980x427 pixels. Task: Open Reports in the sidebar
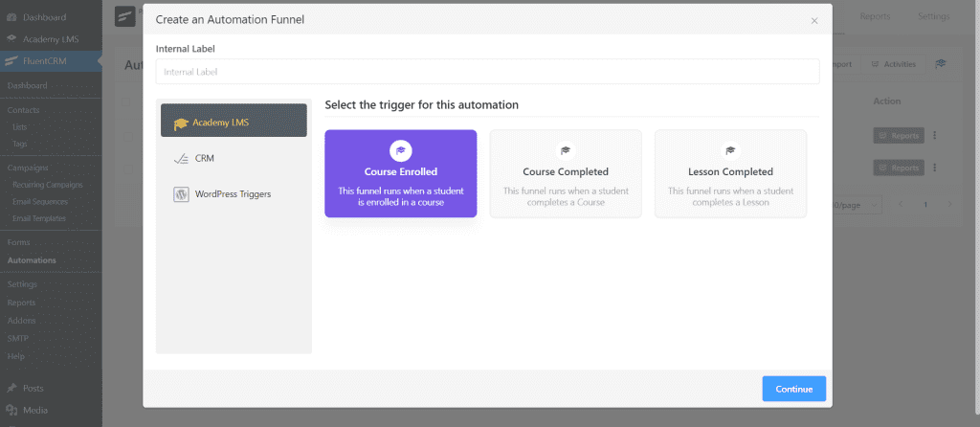point(21,303)
